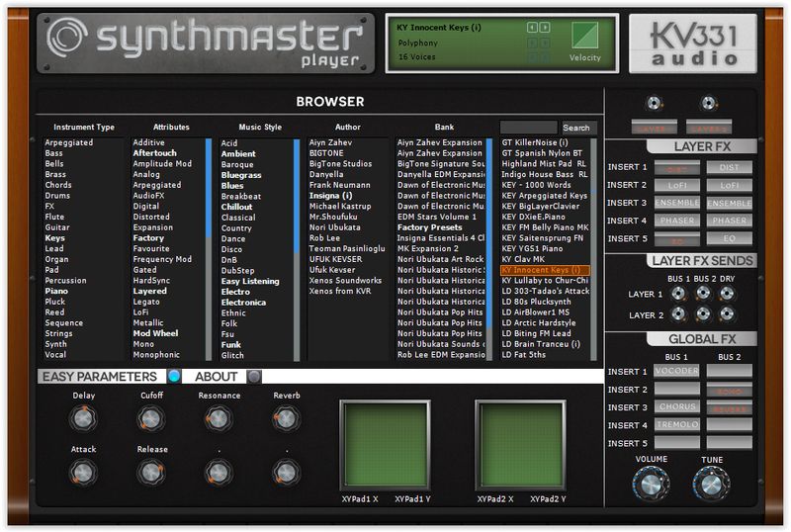Switch to Easy Parameters tab
This screenshot has width=791, height=532.
100,377
